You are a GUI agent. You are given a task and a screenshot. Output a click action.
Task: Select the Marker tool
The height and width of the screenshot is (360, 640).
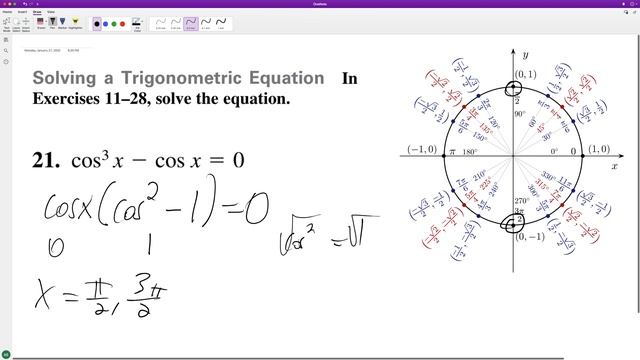pos(62,22)
